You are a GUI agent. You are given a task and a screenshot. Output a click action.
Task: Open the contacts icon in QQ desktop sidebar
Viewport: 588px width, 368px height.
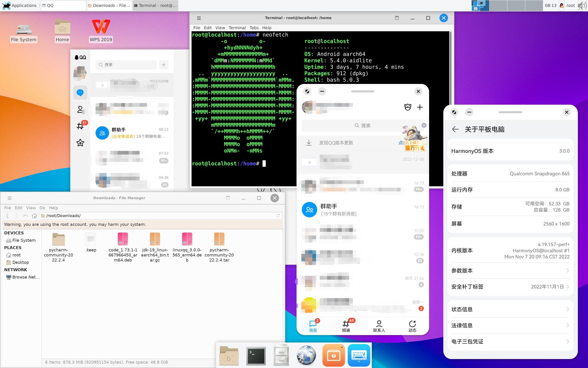[80, 109]
